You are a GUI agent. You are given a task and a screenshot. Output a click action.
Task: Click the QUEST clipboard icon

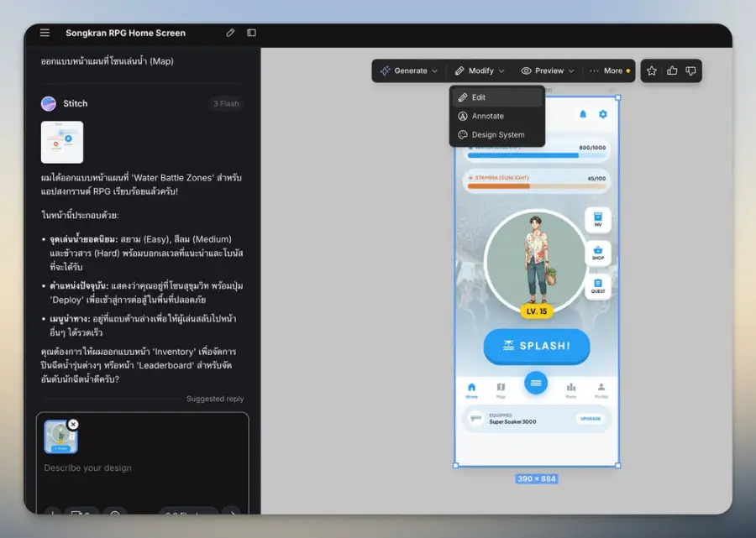(598, 286)
